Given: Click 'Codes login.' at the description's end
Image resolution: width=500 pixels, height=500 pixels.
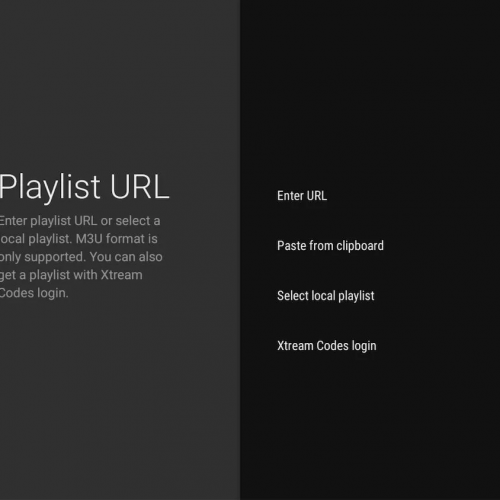Looking at the screenshot, I should point(34,293).
